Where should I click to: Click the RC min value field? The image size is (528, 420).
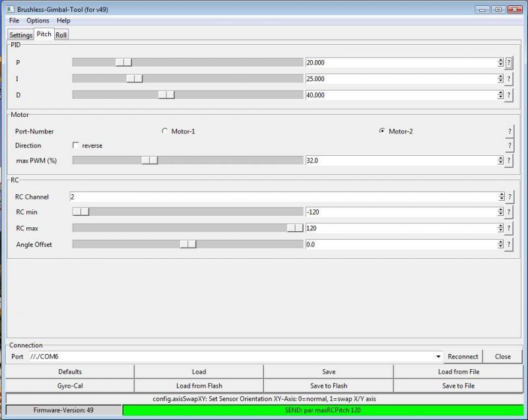pos(401,213)
